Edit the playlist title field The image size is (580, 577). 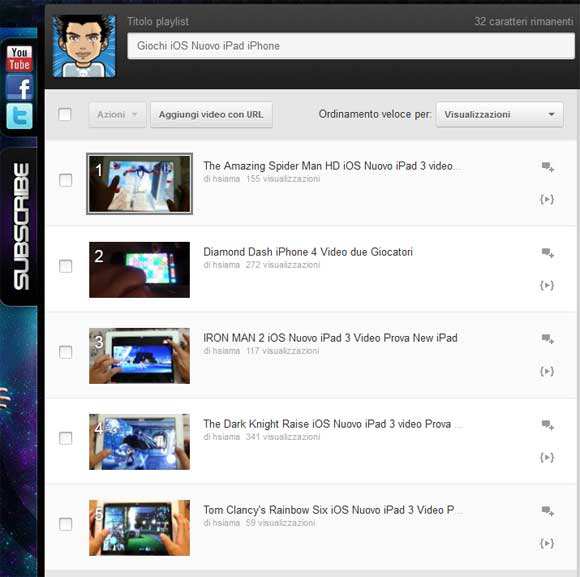point(351,46)
